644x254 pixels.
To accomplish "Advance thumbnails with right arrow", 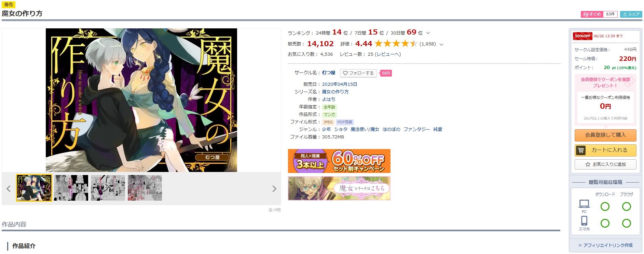I will (x=274, y=189).
